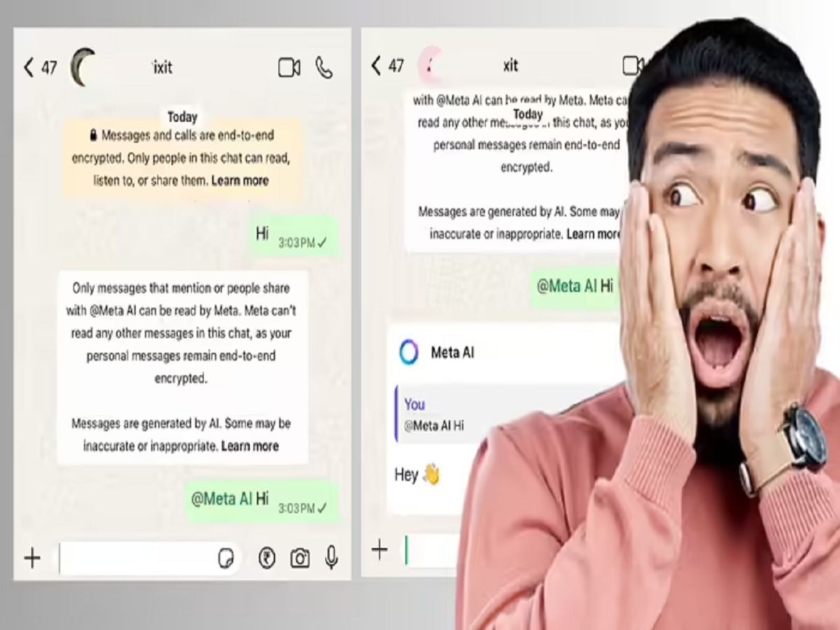The image size is (840, 630).
Task: Open the camera from the left chat bar
Action: coord(300,558)
